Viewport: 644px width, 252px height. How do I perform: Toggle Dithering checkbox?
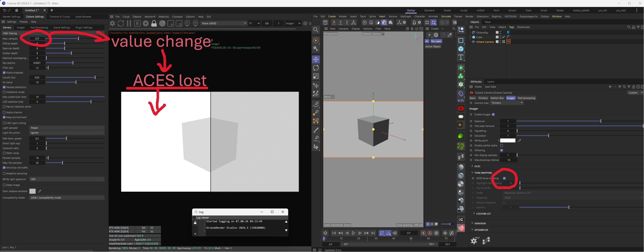click(502, 150)
